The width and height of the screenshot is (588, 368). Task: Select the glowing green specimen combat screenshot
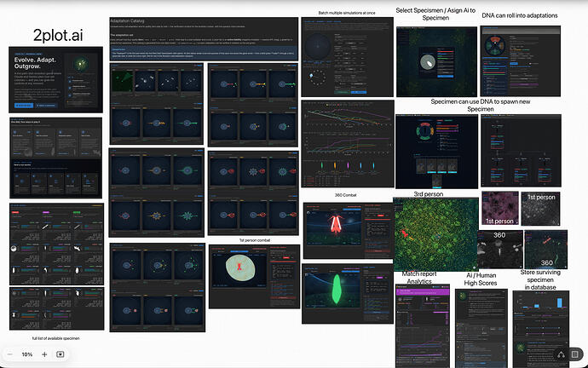348,293
